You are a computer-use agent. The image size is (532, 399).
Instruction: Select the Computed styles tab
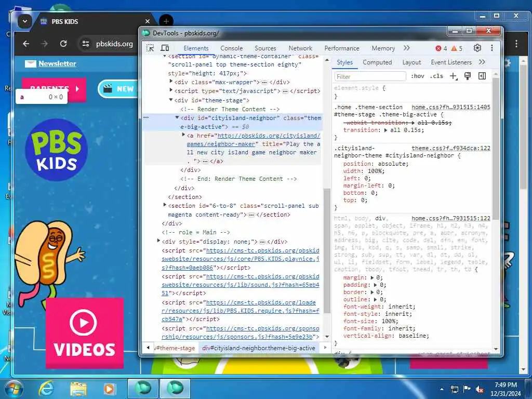tap(377, 62)
